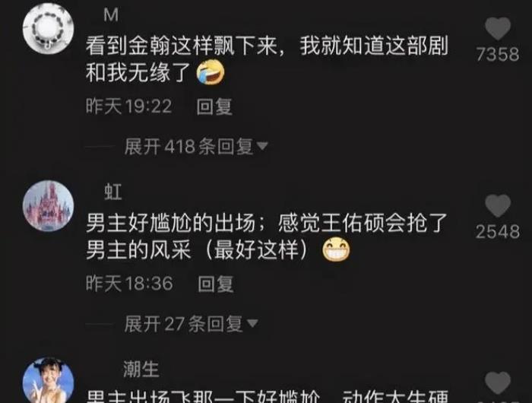Open the profile via username M
This screenshot has height=403, width=532.
[x=111, y=15]
